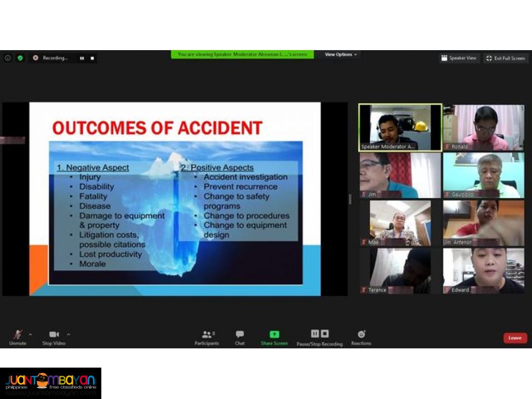Unmute your microphone
This screenshot has height=399, width=532.
(18, 335)
